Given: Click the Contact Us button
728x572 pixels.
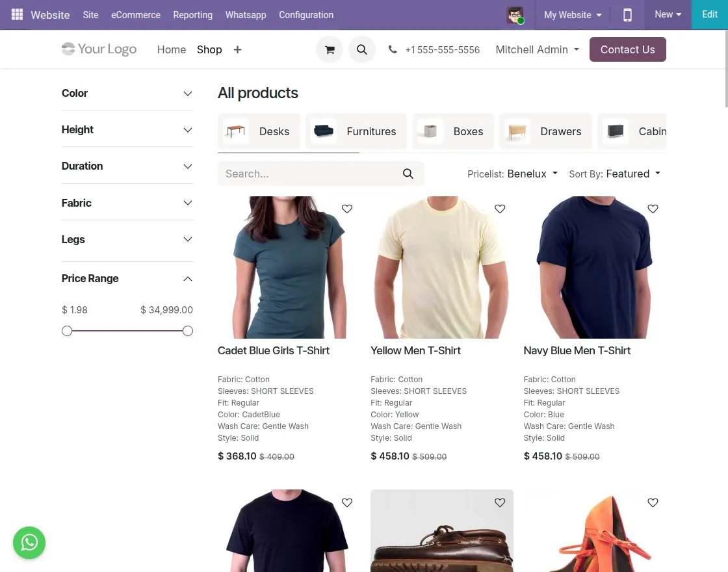Looking at the screenshot, I should 627,49.
